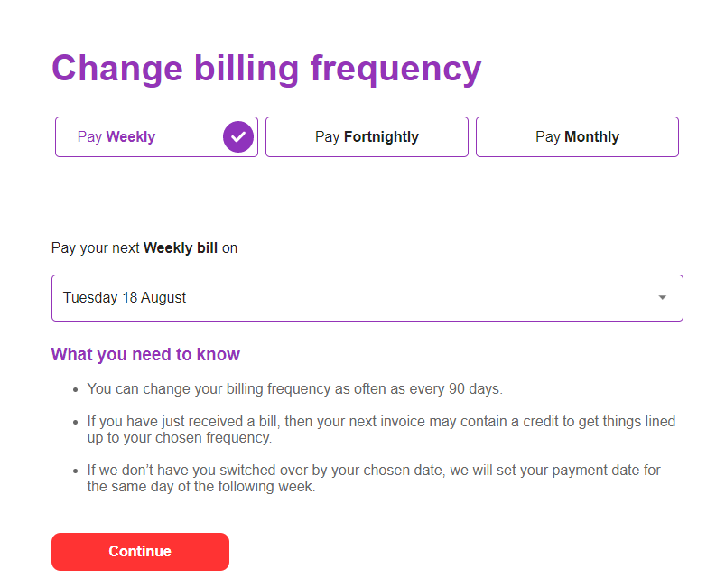
Task: Open the Tuesday 18 August date dropdown
Action: (367, 298)
